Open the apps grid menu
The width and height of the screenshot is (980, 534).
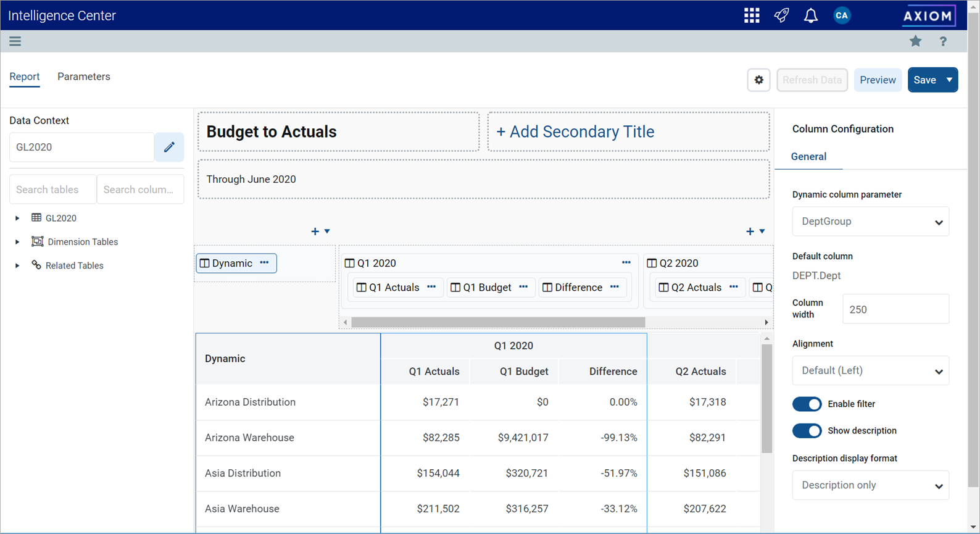tap(752, 15)
